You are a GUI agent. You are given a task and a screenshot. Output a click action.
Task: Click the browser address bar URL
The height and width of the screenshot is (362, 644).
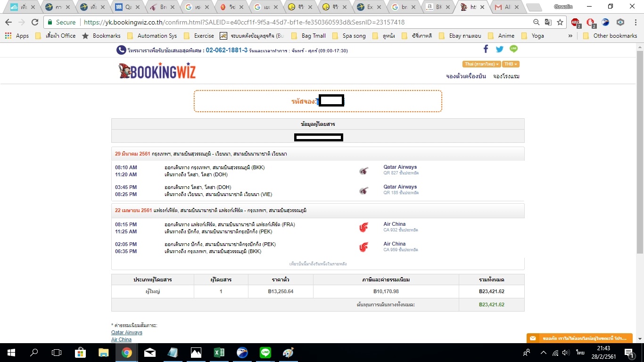click(x=244, y=22)
